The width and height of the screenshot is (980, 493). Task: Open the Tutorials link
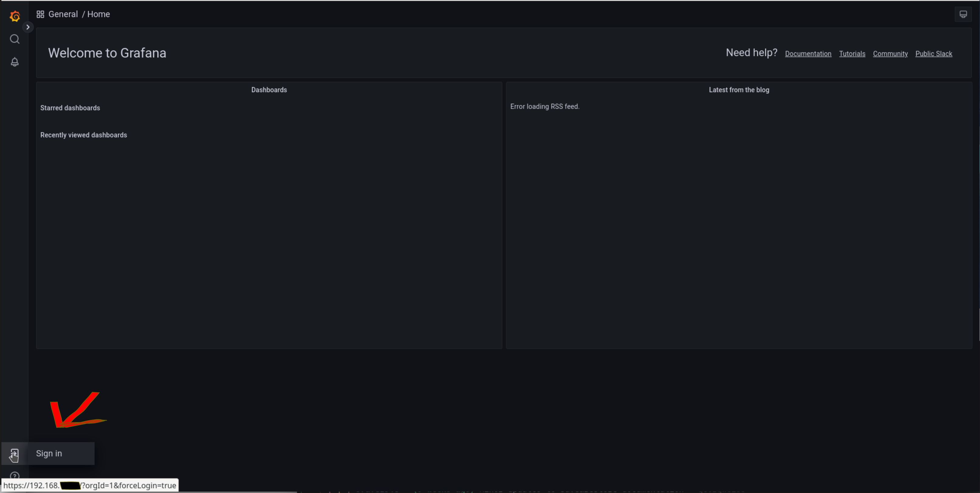pyautogui.click(x=852, y=54)
